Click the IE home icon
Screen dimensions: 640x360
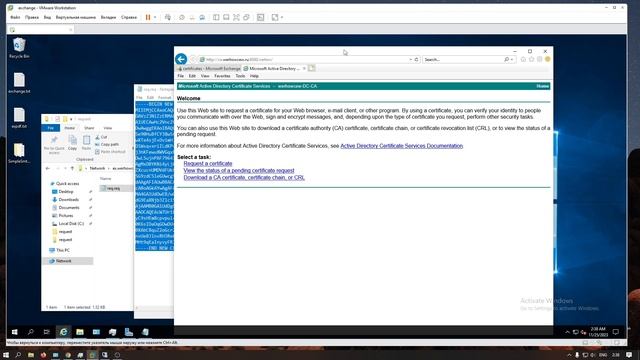[523, 59]
